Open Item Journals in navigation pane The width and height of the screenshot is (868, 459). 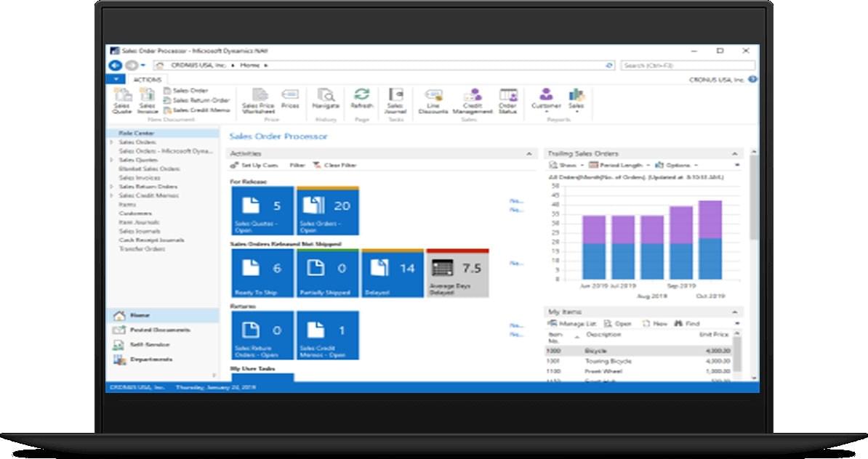[x=139, y=222]
